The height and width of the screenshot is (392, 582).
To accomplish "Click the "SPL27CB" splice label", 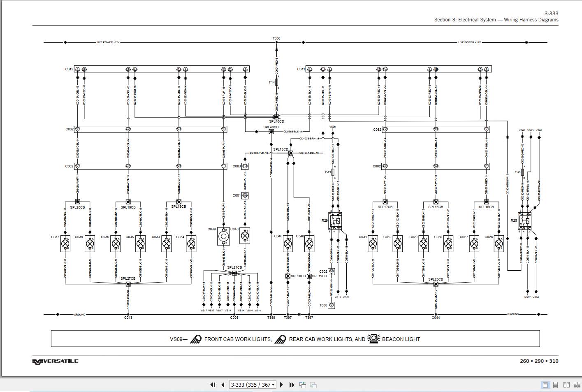I will point(128,278).
